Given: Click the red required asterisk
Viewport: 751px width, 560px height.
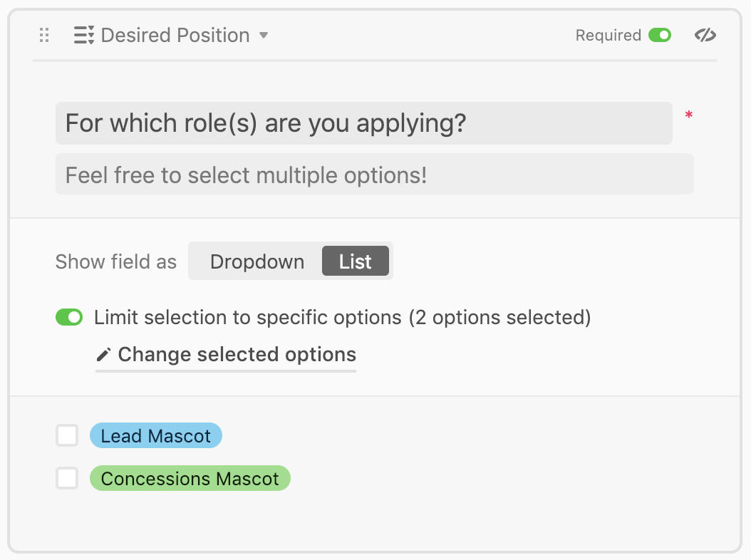Looking at the screenshot, I should pos(689,115).
